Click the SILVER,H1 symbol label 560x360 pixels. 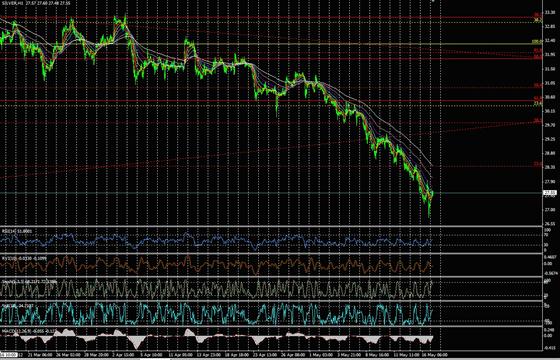click(12, 3)
